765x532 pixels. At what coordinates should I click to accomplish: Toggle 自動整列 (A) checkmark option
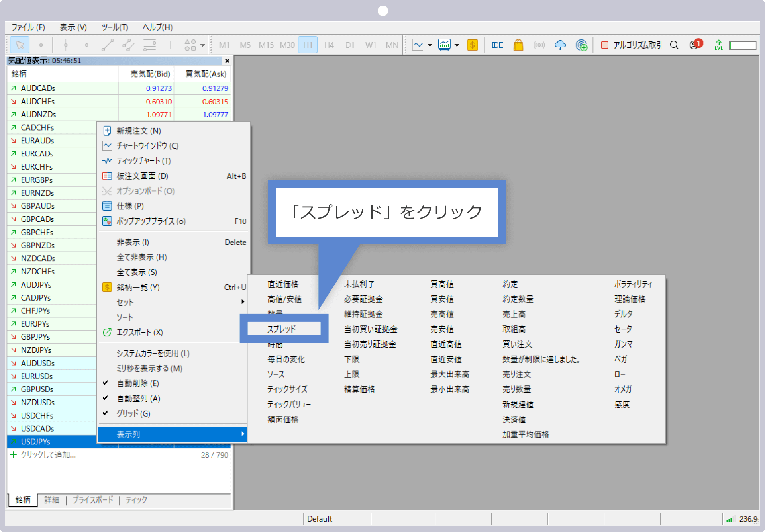click(174, 399)
